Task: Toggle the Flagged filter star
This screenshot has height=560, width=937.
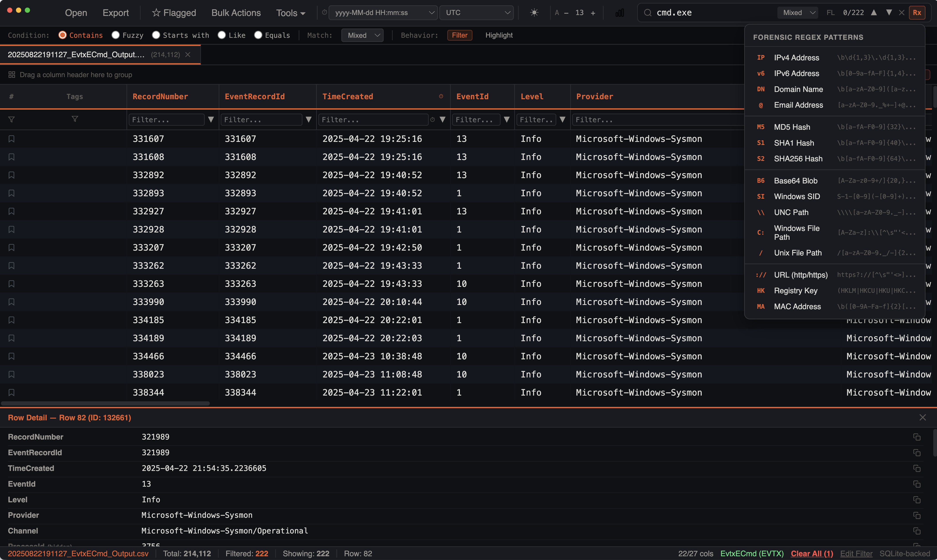Action: (173, 12)
